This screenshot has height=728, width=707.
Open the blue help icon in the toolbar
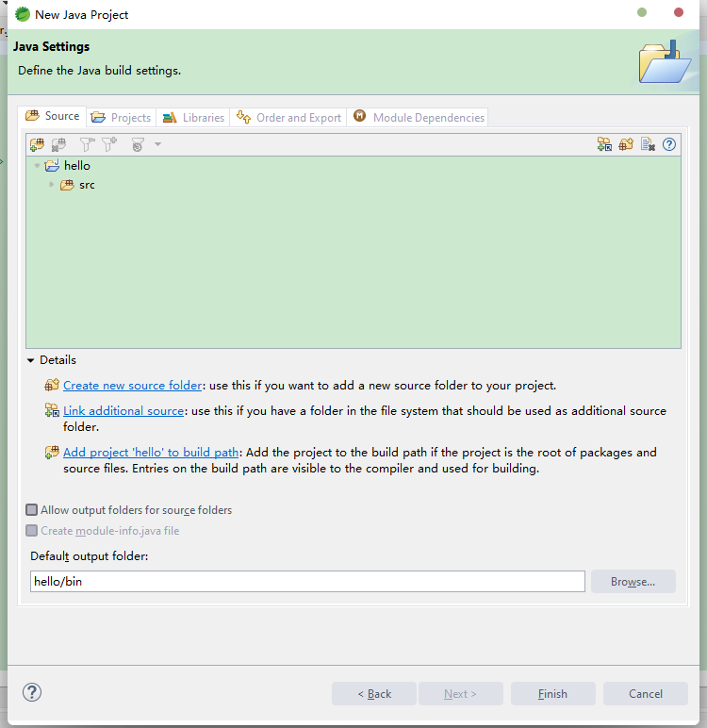[669, 144]
